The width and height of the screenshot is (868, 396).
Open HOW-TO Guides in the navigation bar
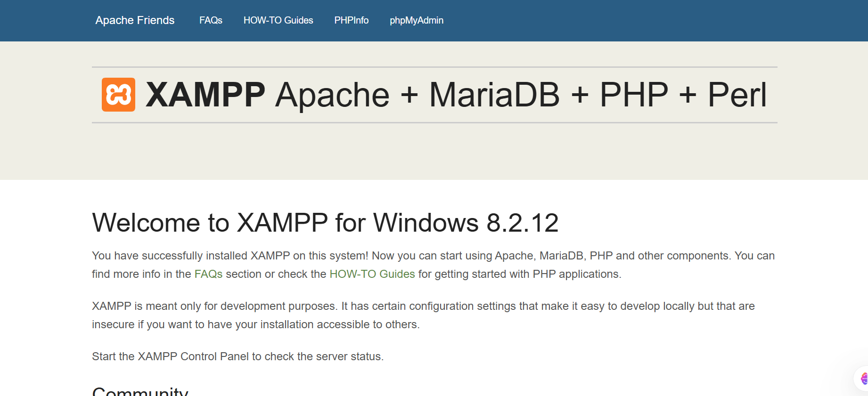tap(278, 20)
